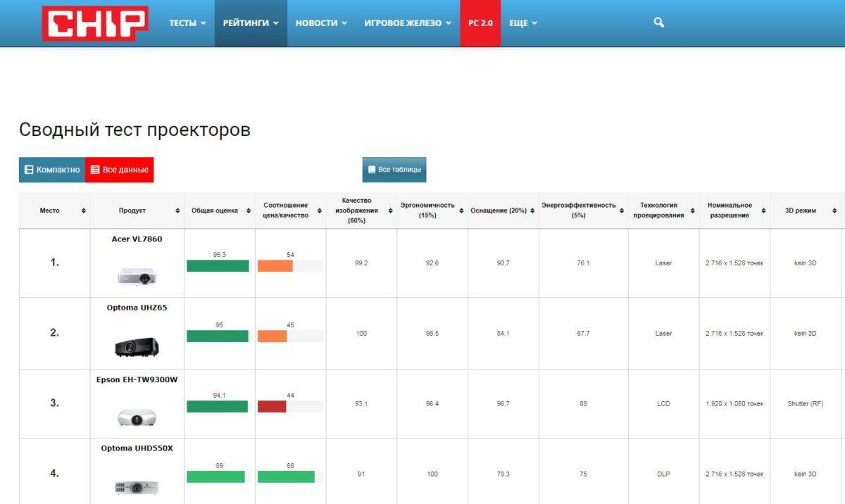Expand the Новости dropdown menu

tap(321, 23)
